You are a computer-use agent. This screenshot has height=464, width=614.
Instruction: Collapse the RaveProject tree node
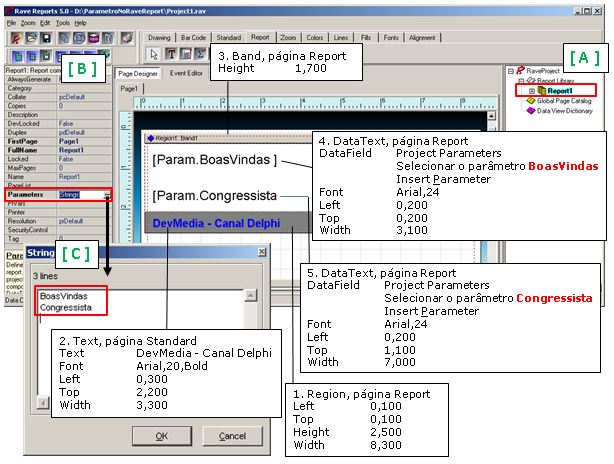[512, 71]
